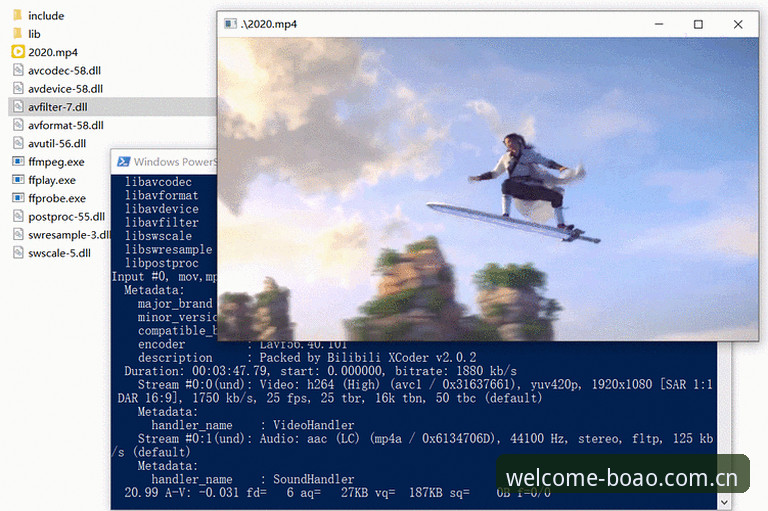Select the avfilter-7.dll file name

click(x=58, y=107)
